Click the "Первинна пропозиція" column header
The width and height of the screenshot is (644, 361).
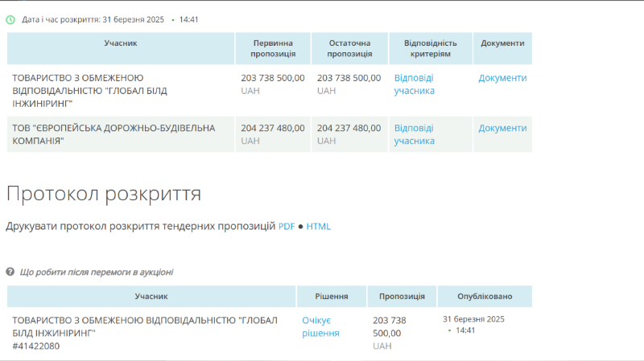272,48
